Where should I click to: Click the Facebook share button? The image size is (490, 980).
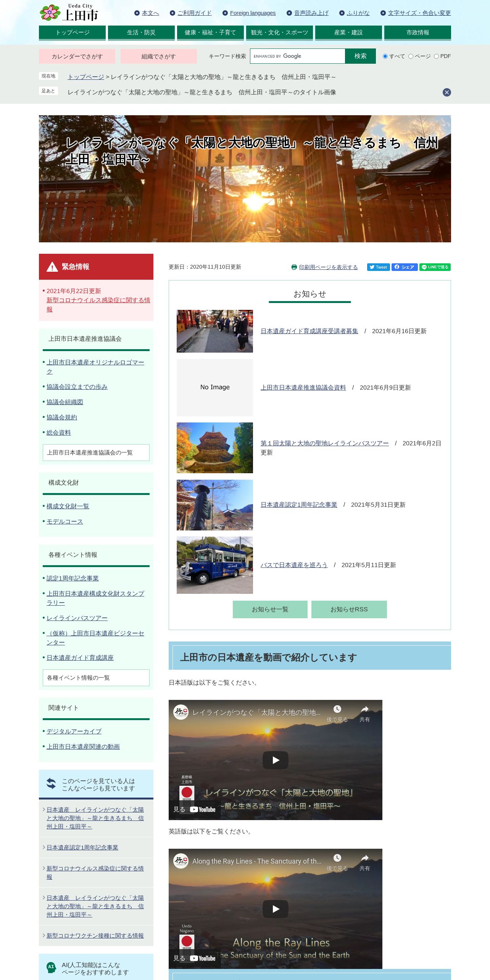tap(405, 267)
